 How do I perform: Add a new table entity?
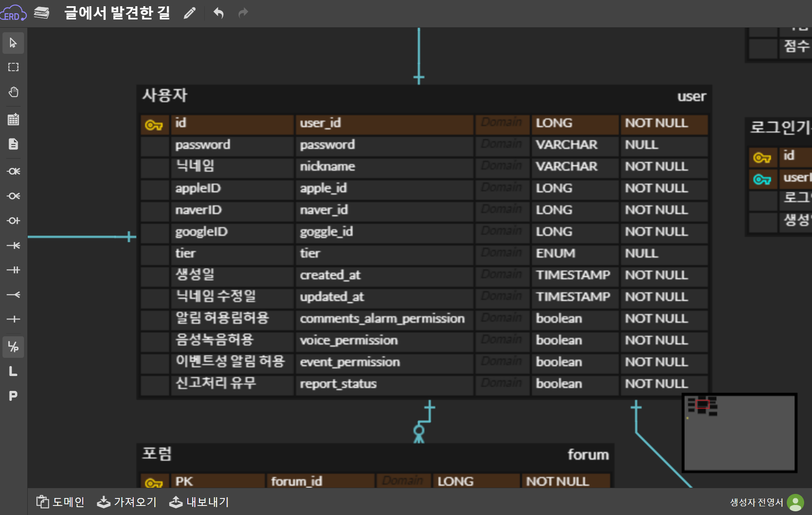(13, 120)
